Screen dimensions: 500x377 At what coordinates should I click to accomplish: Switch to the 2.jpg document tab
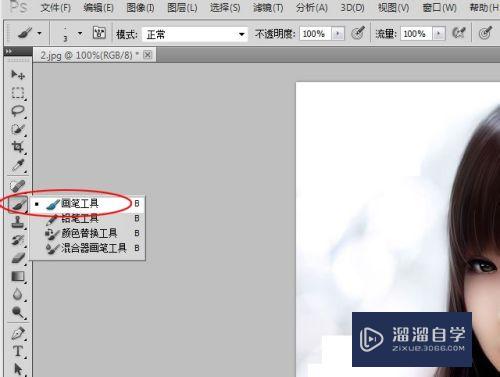(89, 55)
